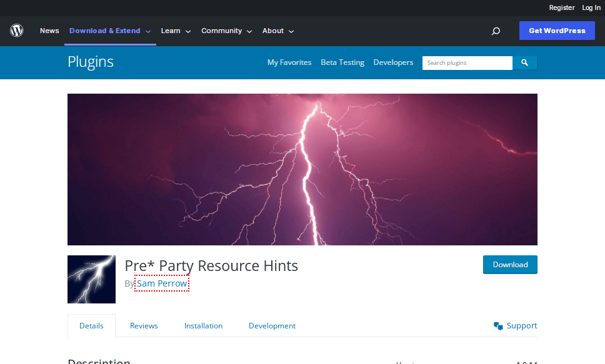Open the Log In link
The height and width of the screenshot is (364, 605).
tap(591, 7)
